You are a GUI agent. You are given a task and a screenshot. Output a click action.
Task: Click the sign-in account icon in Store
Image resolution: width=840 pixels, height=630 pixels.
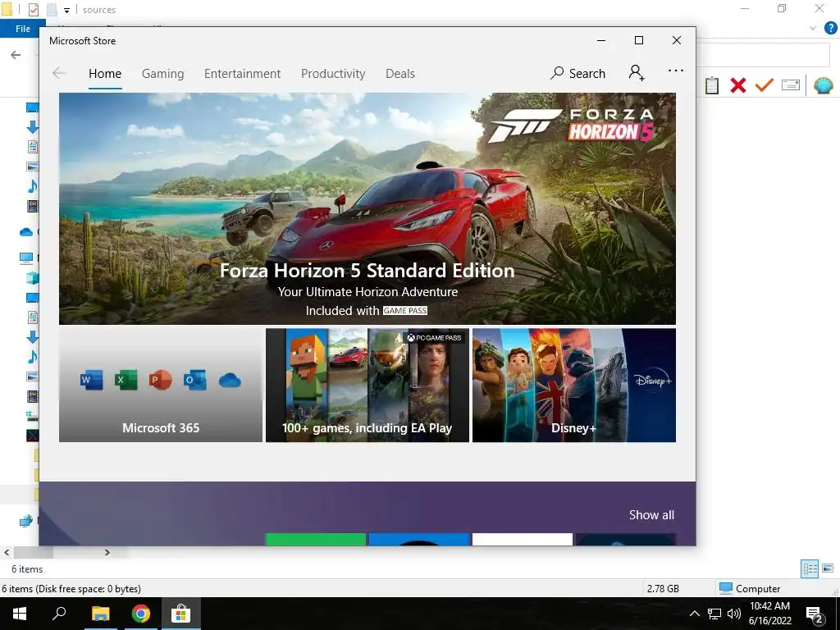(637, 72)
